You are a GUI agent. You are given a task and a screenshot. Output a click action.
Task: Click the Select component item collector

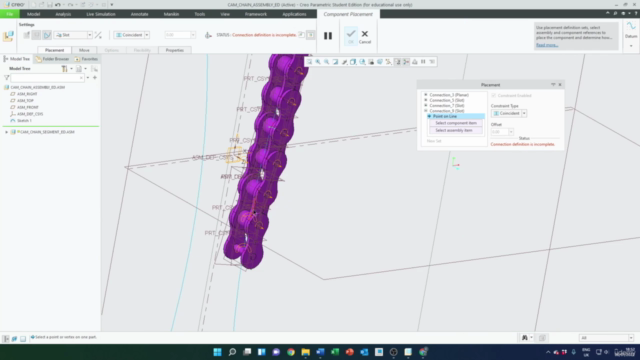pyautogui.click(x=456, y=123)
